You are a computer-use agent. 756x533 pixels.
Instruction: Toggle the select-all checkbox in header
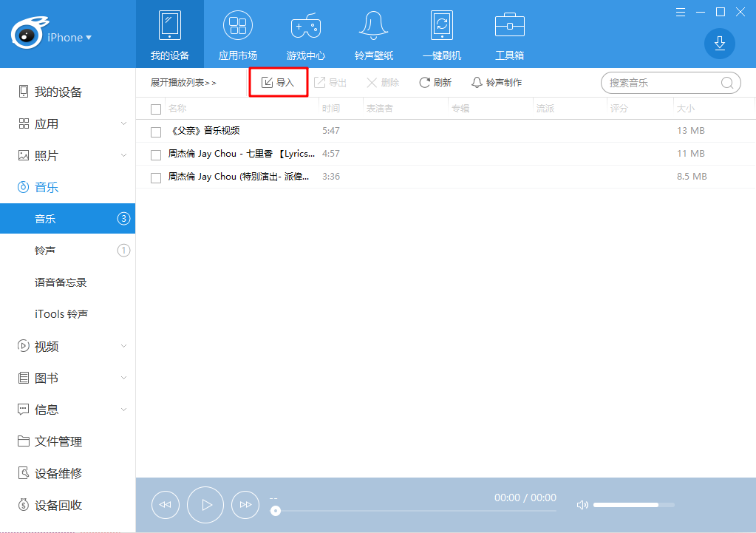[x=156, y=109]
